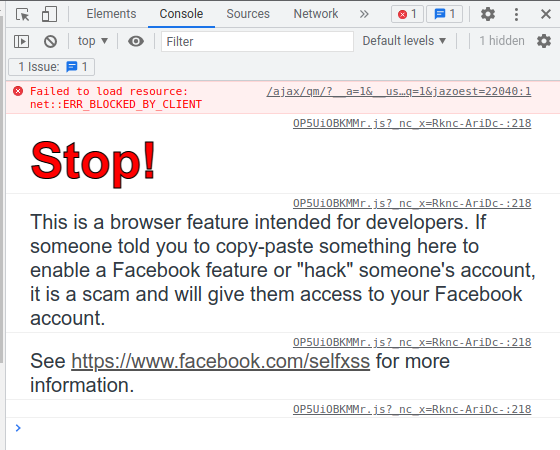Image resolution: width=560 pixels, height=450 pixels.
Task: Expand the top context dropdown
Action: [93, 41]
